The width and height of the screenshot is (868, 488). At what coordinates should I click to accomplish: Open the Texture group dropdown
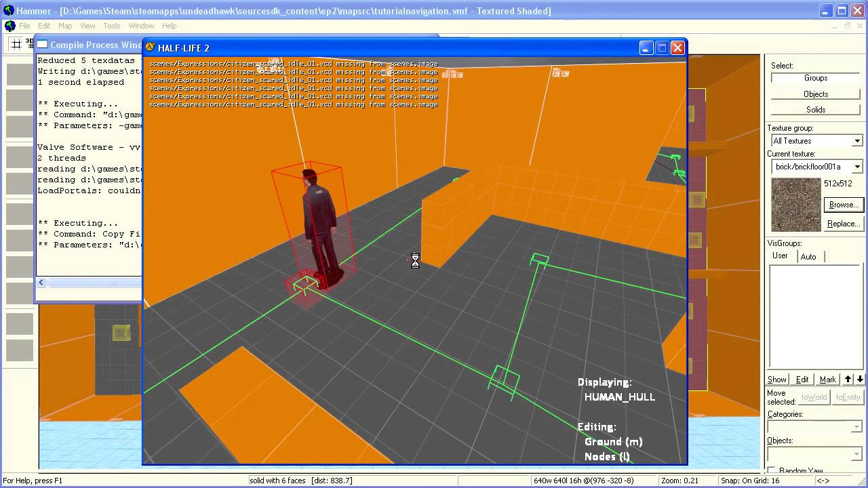coord(857,141)
